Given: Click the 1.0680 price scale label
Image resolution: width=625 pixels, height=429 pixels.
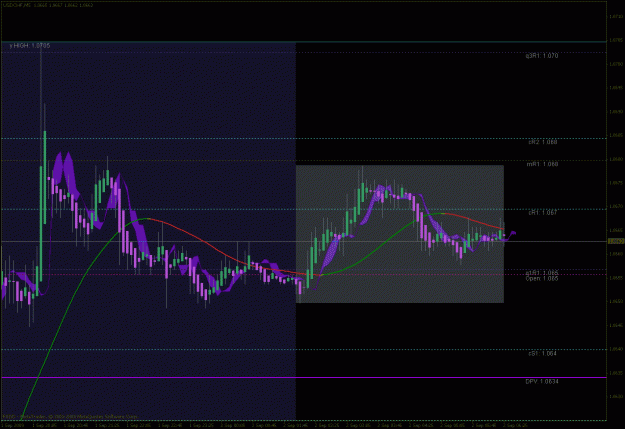Looking at the screenshot, I should pyautogui.click(x=616, y=159).
